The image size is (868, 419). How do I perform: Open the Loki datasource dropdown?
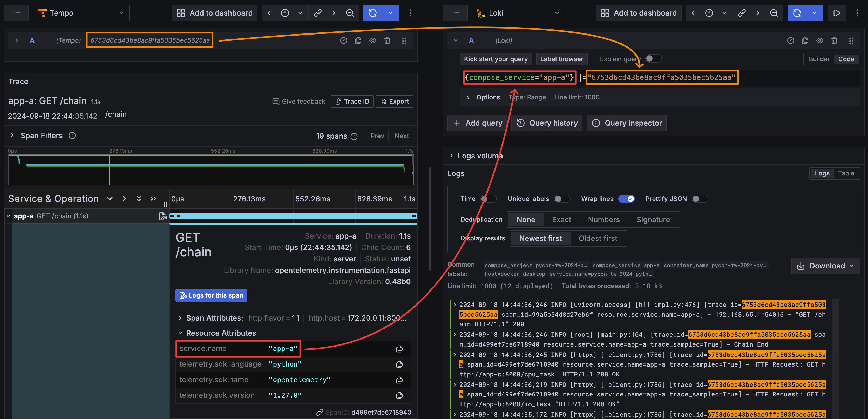pos(518,13)
